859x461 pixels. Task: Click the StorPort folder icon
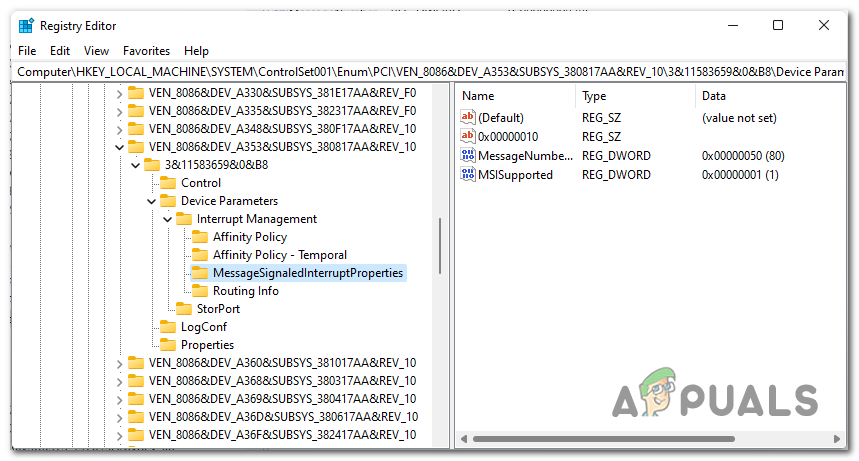[x=184, y=309]
